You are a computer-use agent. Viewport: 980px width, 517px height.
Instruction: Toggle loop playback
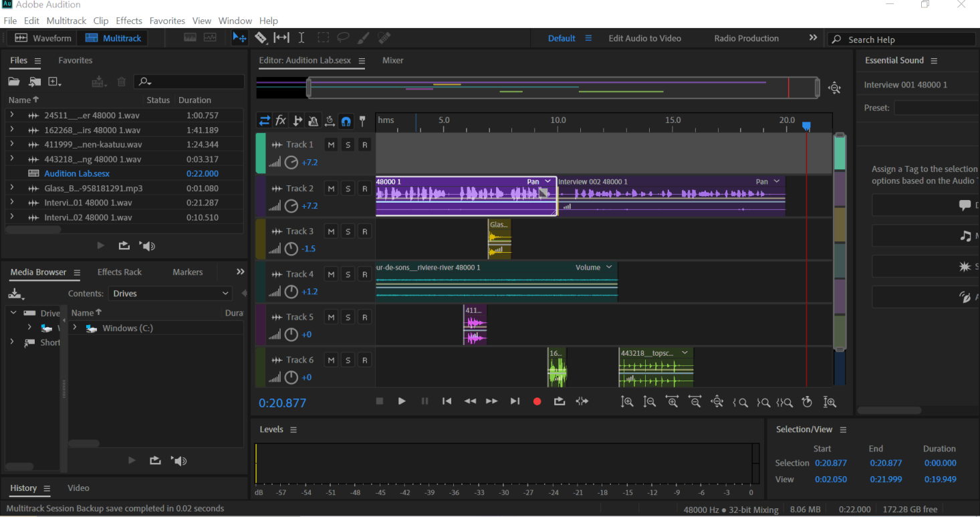click(560, 401)
